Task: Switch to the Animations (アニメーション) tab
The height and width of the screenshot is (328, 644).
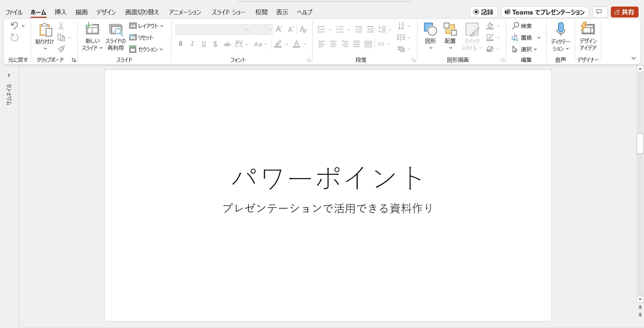Action: click(x=185, y=12)
